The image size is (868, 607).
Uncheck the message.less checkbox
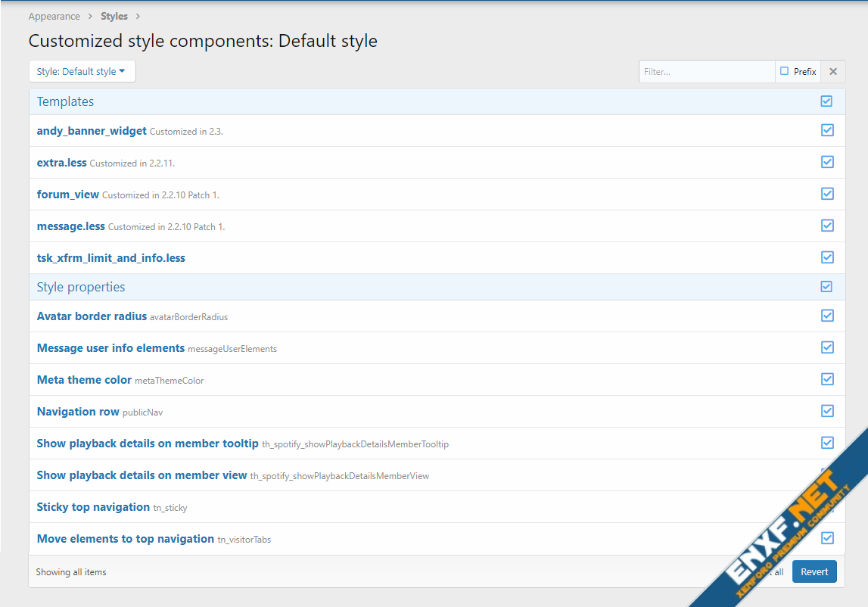coord(827,226)
